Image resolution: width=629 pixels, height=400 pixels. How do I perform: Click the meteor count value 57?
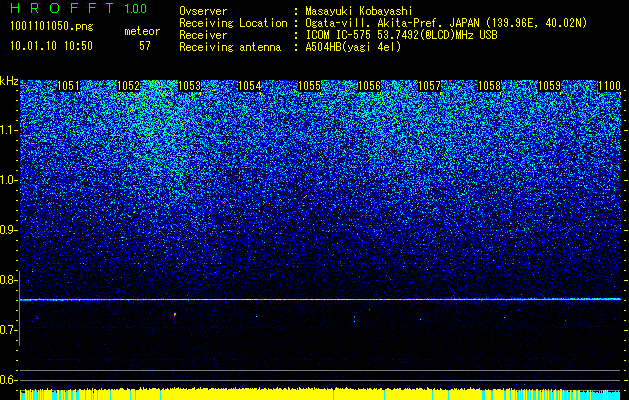point(145,46)
